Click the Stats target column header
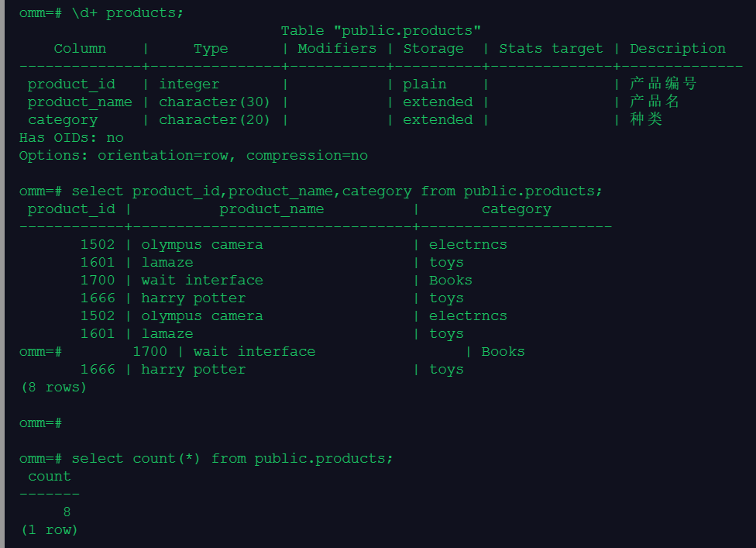This screenshot has height=548, width=756. [x=551, y=49]
